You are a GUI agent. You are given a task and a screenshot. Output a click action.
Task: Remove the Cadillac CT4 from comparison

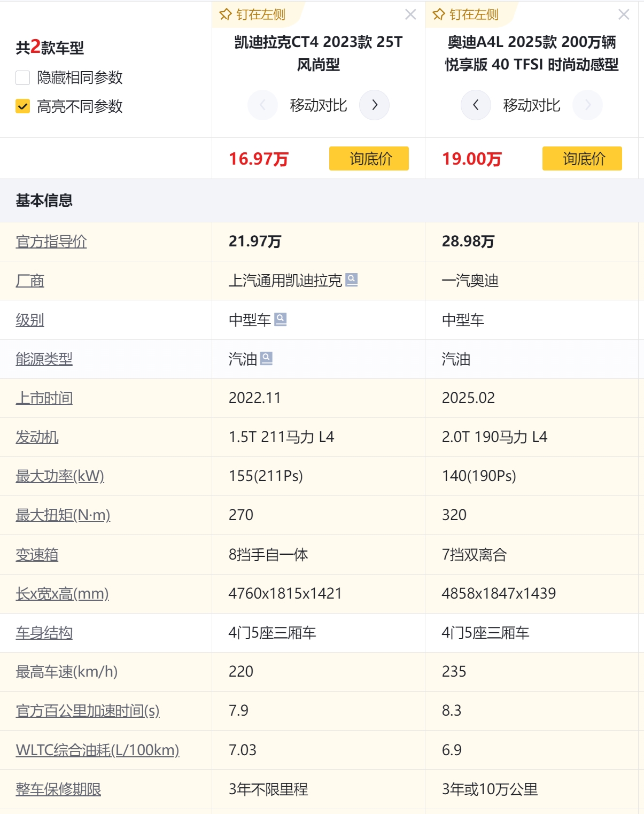coord(410,14)
